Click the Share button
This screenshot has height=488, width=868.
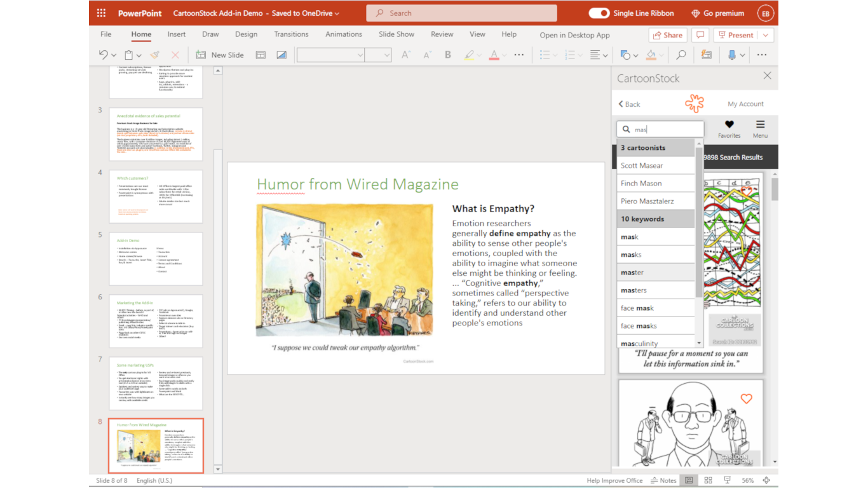point(668,35)
